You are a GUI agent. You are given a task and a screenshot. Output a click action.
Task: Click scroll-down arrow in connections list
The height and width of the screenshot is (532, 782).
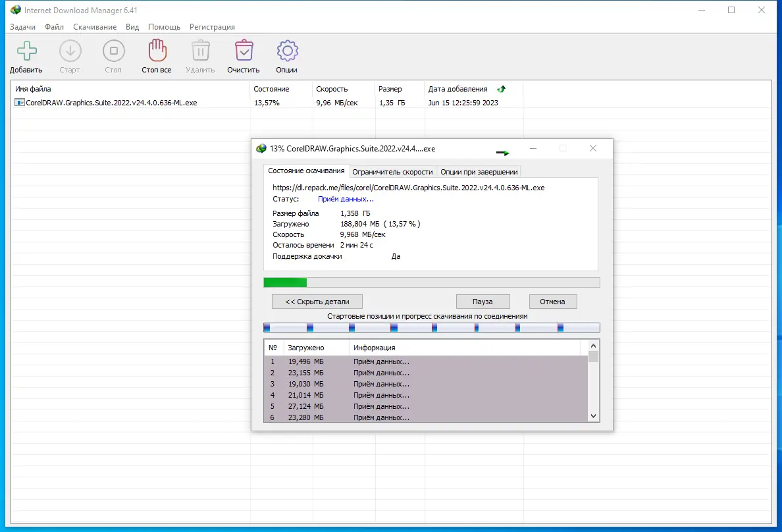[x=593, y=415]
